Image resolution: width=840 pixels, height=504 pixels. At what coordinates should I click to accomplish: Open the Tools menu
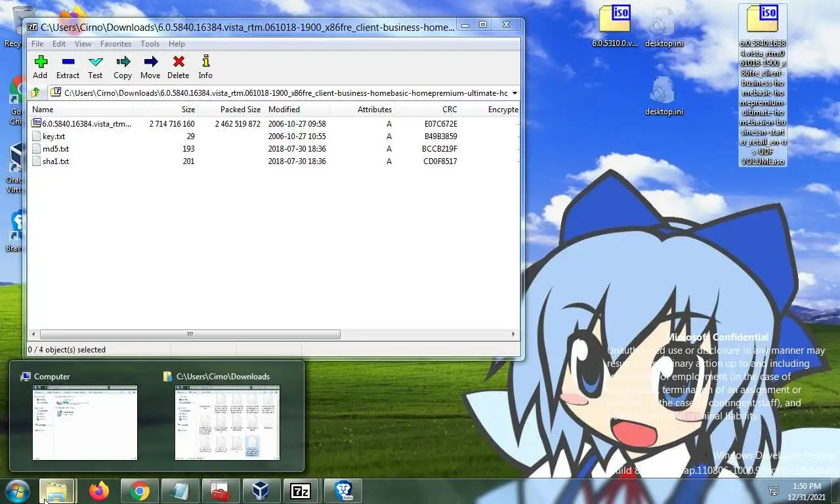[150, 44]
